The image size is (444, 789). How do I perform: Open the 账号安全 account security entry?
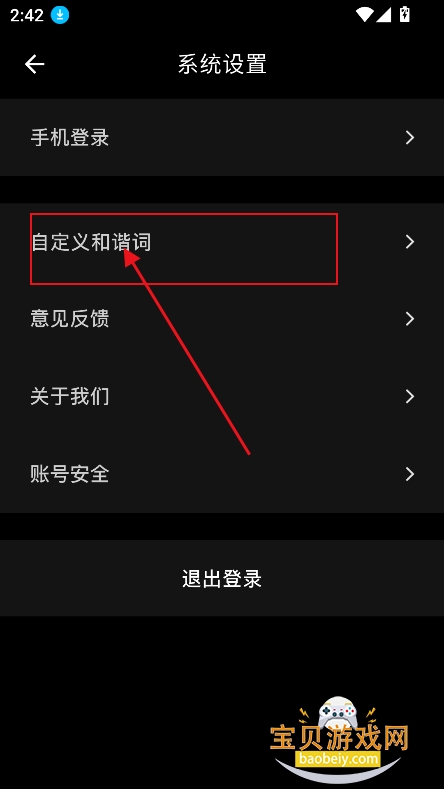(222, 474)
